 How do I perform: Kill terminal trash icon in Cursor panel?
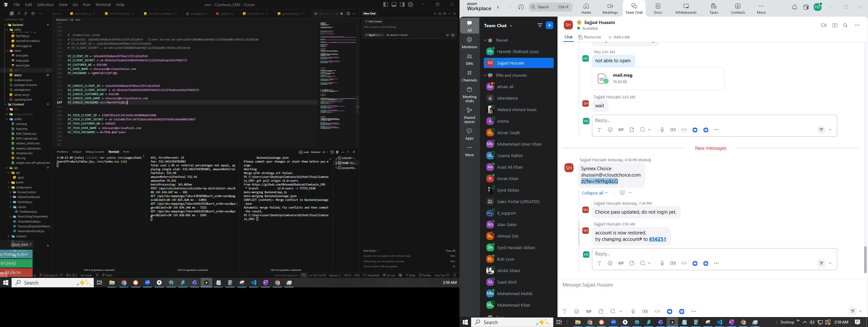[337, 152]
